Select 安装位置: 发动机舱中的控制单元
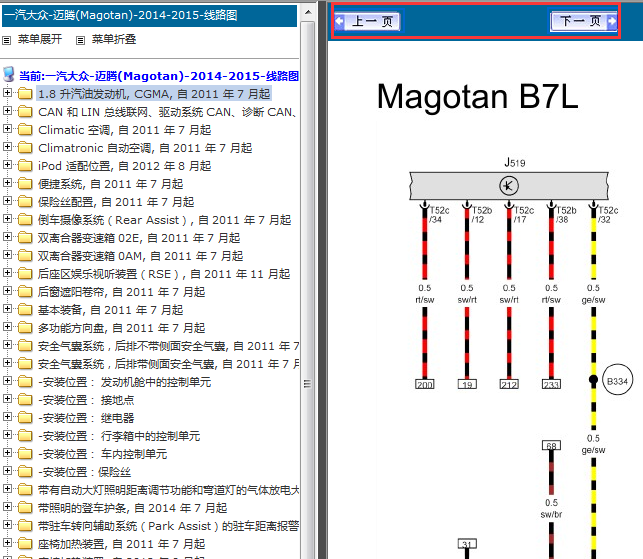Image resolution: width=643 pixels, height=559 pixels. pyautogui.click(x=125, y=382)
